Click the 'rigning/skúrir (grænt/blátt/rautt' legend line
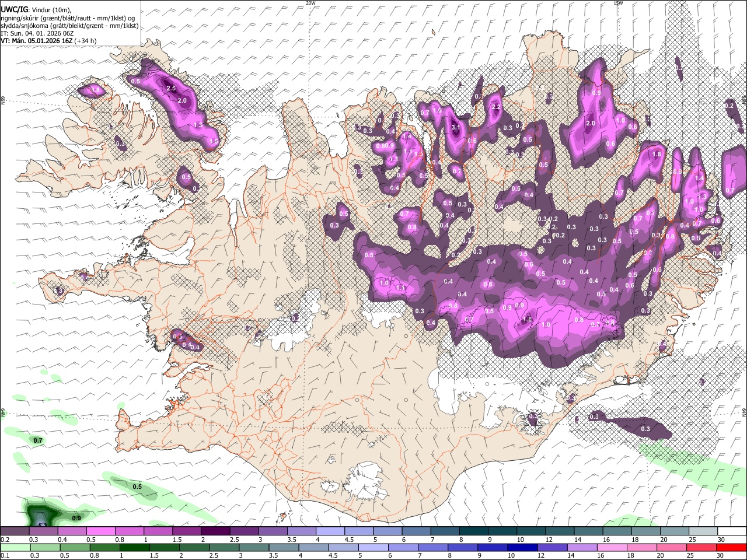747x560 pixels. (x=68, y=18)
